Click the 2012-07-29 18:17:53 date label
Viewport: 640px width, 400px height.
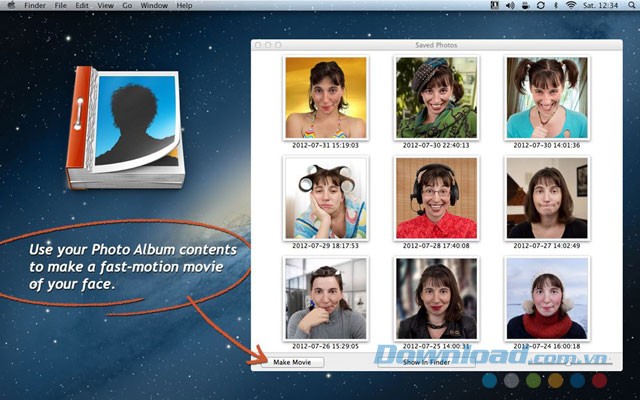point(325,246)
